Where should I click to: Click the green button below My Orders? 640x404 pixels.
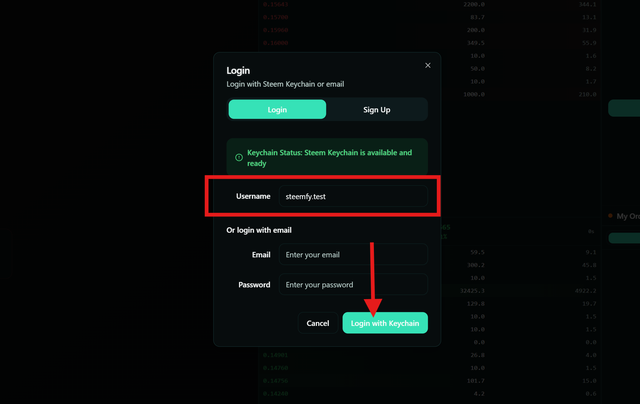tap(624, 238)
